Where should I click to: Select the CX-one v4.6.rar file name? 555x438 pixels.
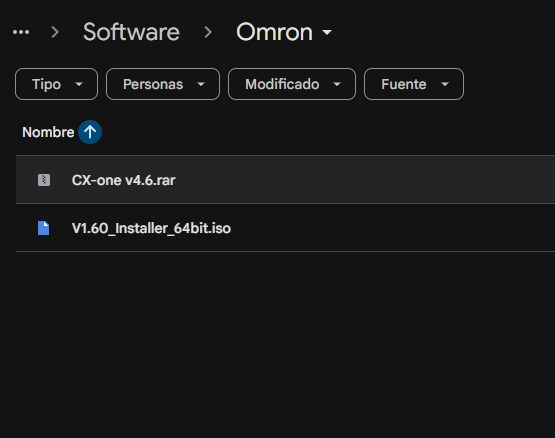124,180
